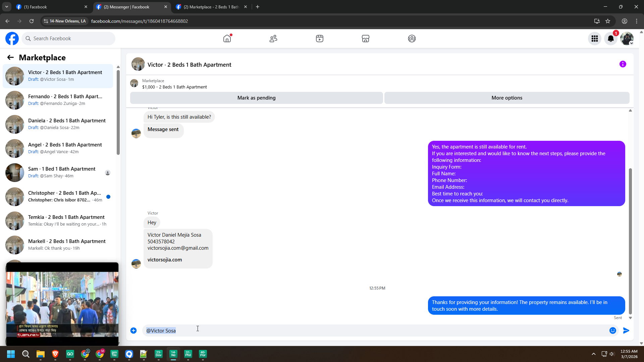
Task: Click the Mark as pending button
Action: click(x=256, y=98)
